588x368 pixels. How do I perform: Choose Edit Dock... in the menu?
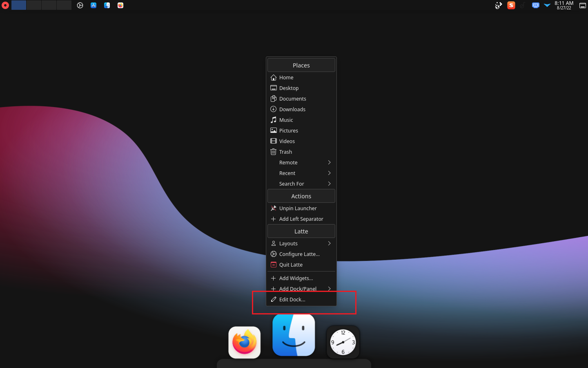[x=301, y=299]
